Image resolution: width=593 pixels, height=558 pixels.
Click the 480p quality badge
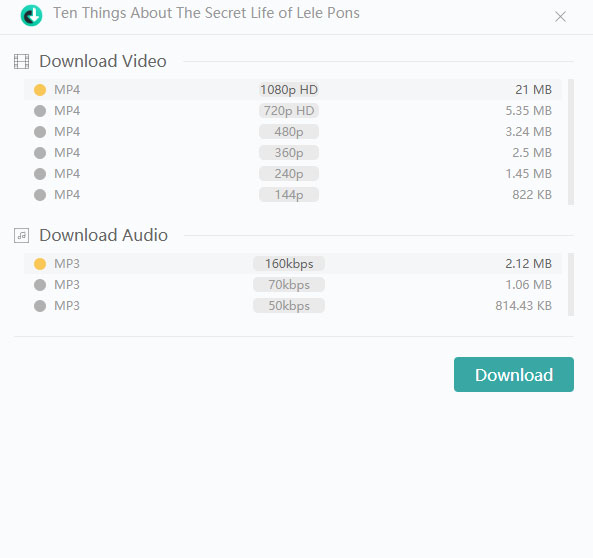[x=289, y=132]
